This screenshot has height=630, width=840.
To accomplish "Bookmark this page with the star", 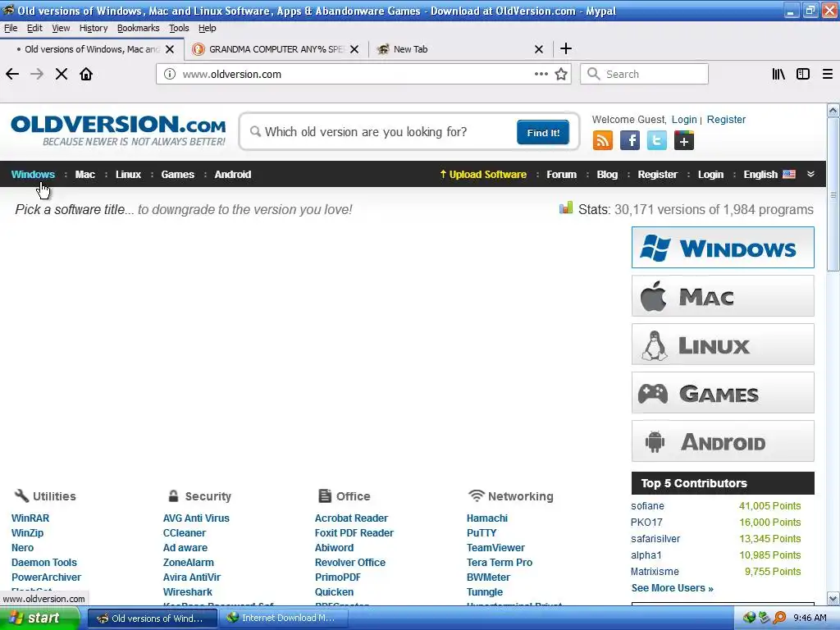I will (x=561, y=74).
